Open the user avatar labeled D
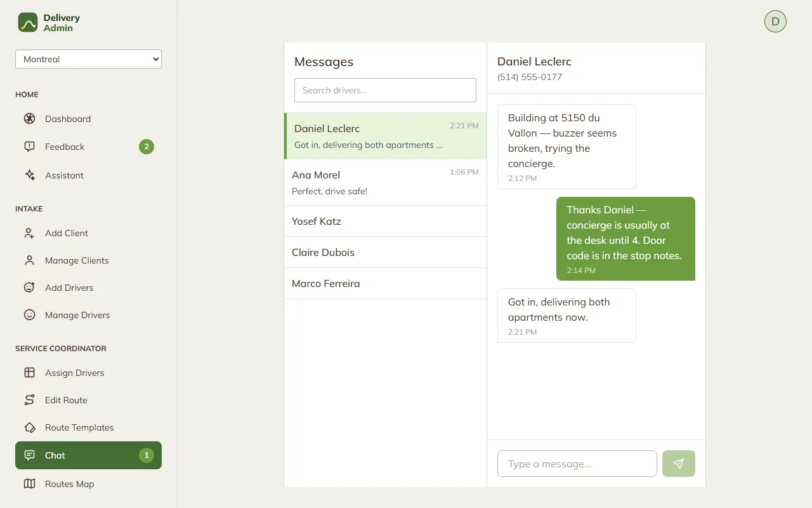812x508 pixels. pos(775,22)
